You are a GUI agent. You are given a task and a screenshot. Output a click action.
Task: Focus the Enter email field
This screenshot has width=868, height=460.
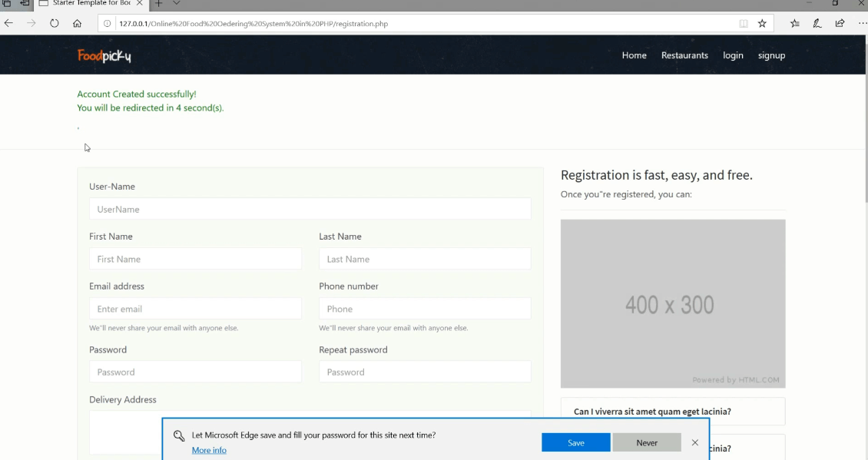[x=195, y=309]
